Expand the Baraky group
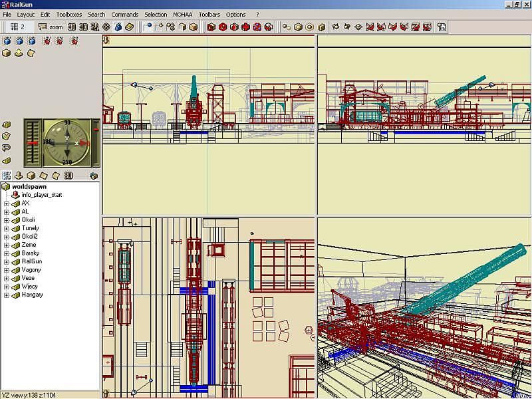Viewport: 532px width, 399px height. 6,254
